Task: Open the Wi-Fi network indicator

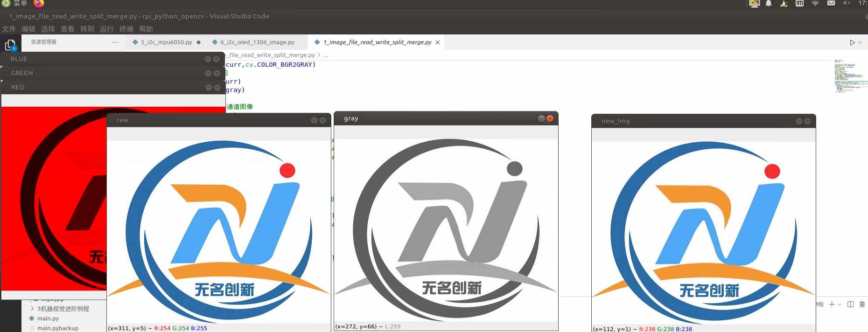Action: coord(815,3)
